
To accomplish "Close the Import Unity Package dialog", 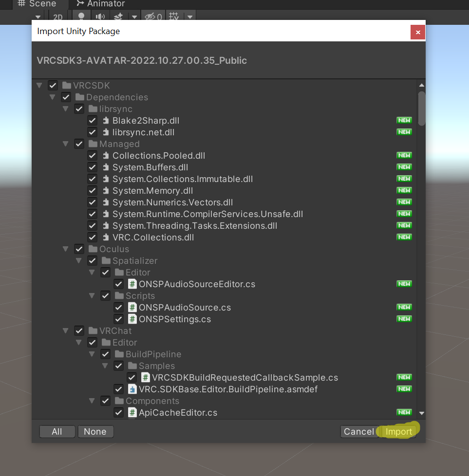I will tap(418, 32).
